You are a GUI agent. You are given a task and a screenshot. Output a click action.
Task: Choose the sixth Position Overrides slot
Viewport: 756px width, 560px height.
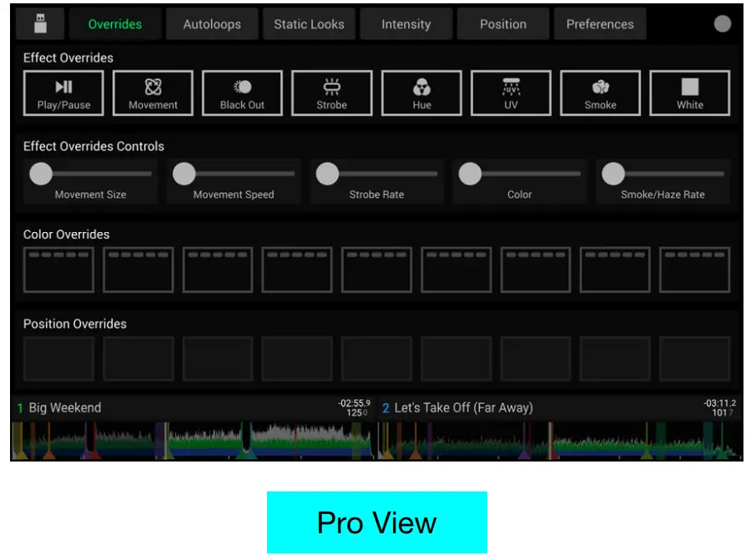456,359
